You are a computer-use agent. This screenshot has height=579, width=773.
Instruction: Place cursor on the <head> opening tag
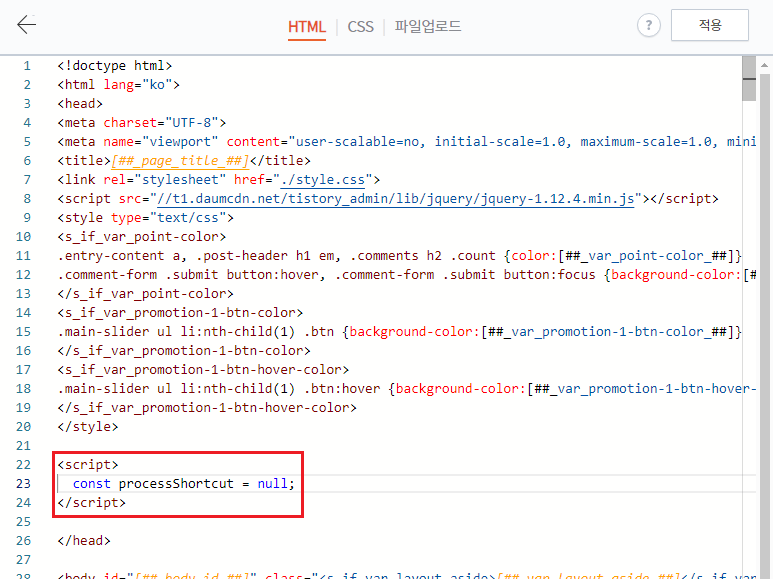point(80,104)
